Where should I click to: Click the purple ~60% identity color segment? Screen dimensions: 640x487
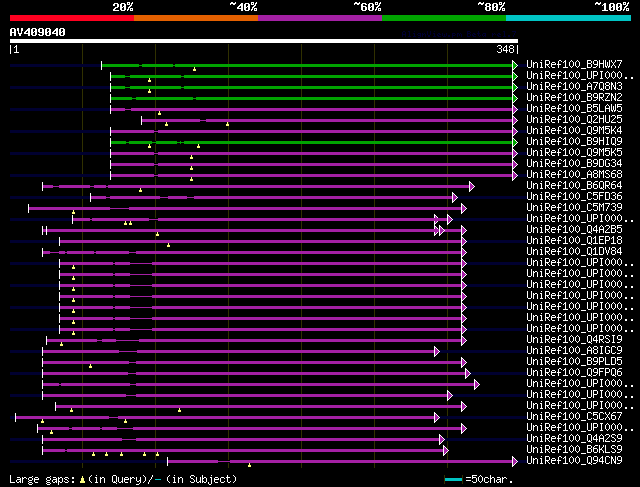coord(320,18)
